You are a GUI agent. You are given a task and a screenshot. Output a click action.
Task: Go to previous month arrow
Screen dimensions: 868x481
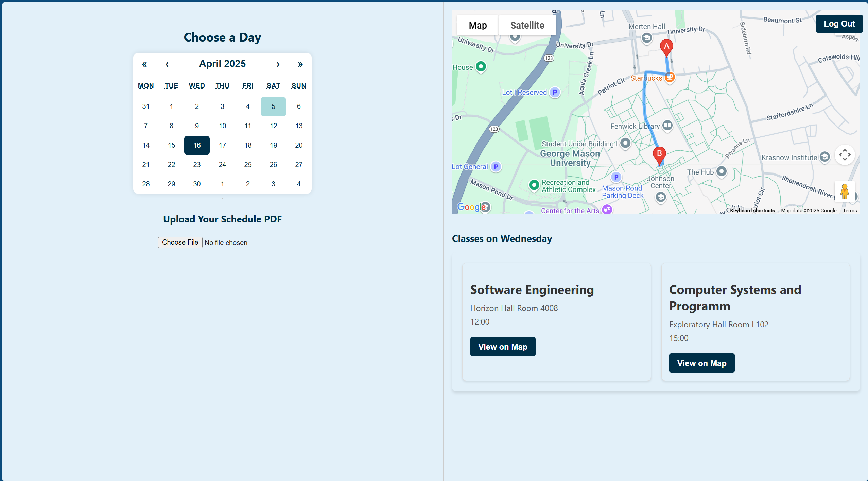point(167,64)
